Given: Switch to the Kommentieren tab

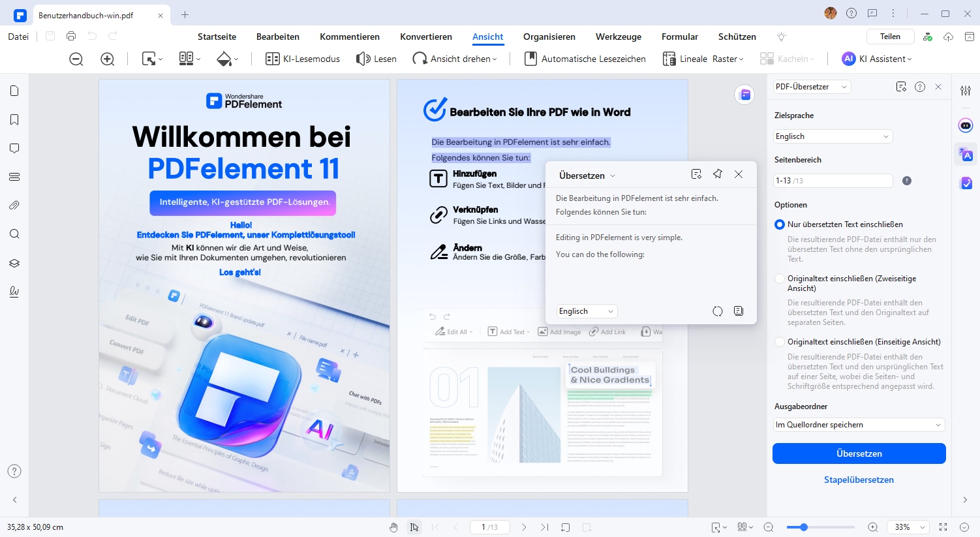Looking at the screenshot, I should (x=350, y=37).
